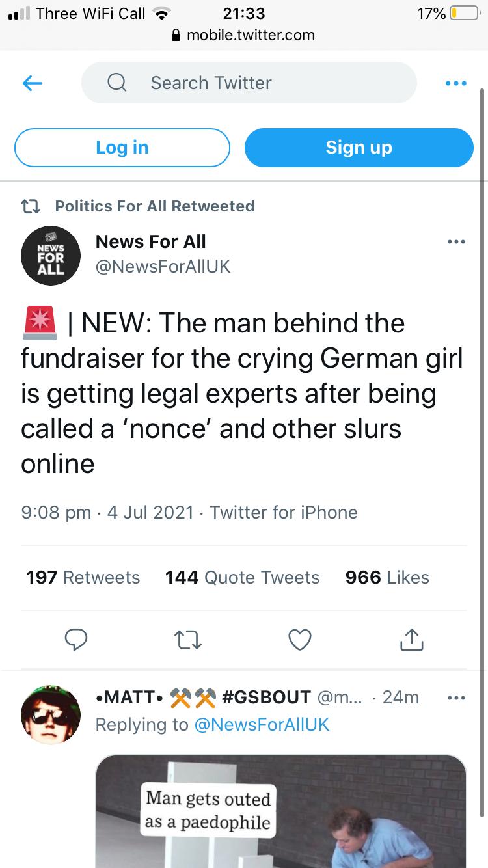Viewport: 488px width, 868px height.
Task: View the 144 Quote Tweets list
Action: [x=242, y=577]
